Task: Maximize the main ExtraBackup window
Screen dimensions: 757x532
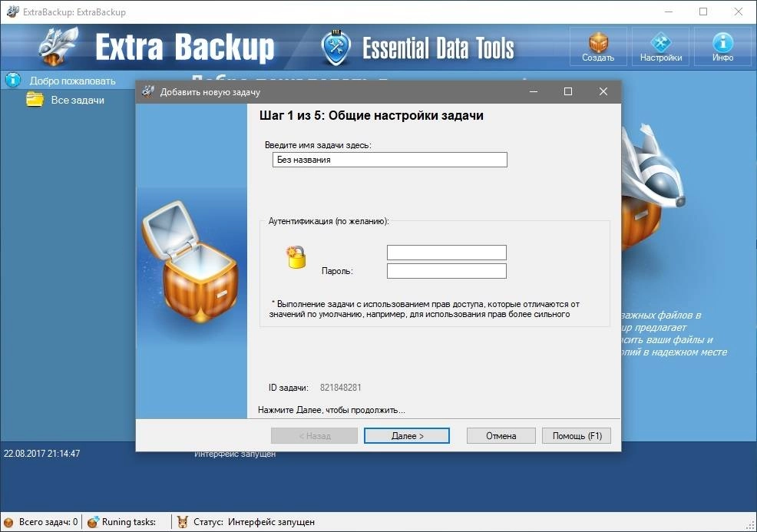Action: tap(703, 12)
